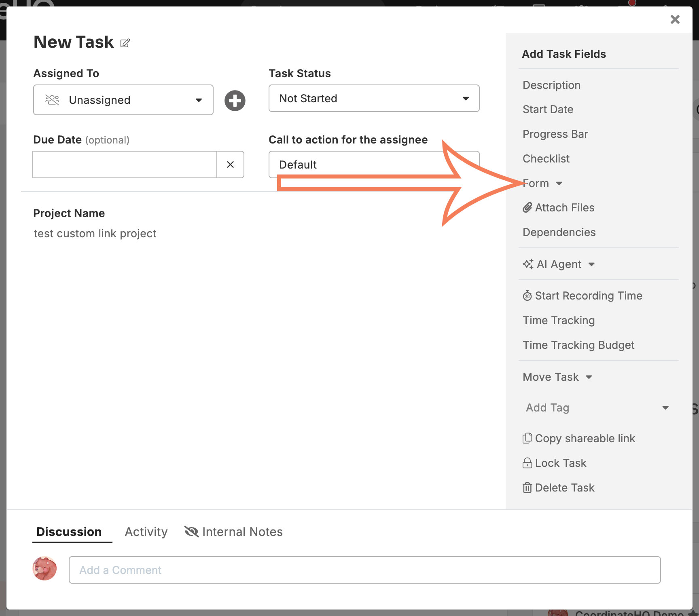This screenshot has height=616, width=699.
Task: Close the task dialog with the X
Action: point(675,19)
